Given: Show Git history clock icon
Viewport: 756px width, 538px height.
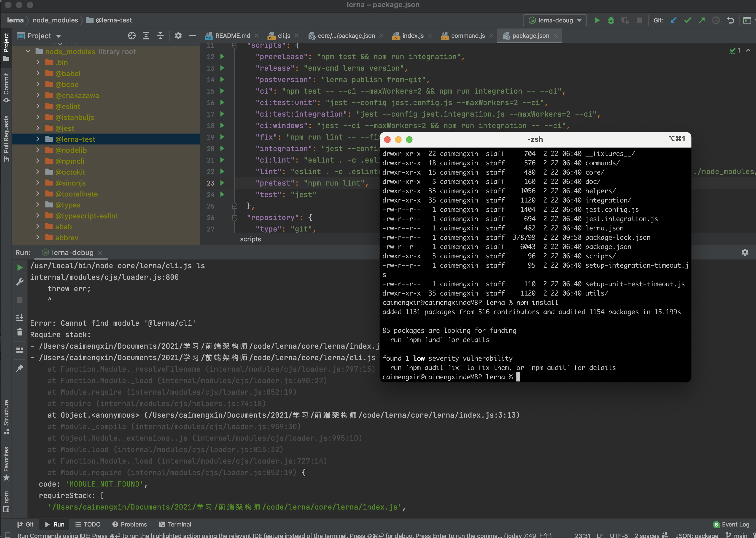Looking at the screenshot, I should pos(716,20).
